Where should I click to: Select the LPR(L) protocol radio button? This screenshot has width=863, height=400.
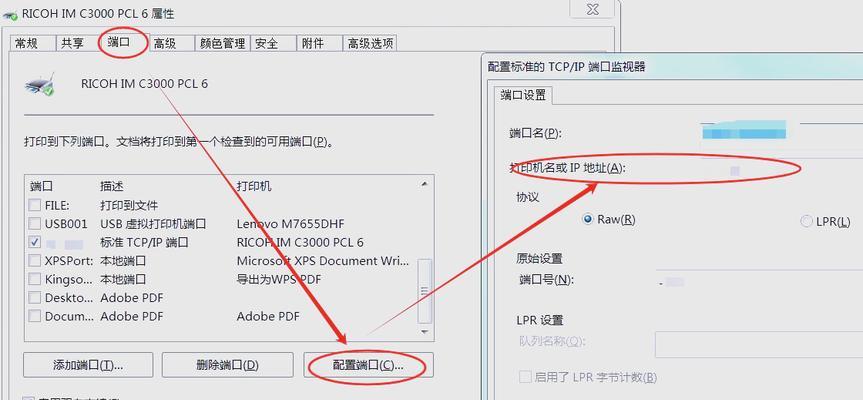pyautogui.click(x=806, y=222)
